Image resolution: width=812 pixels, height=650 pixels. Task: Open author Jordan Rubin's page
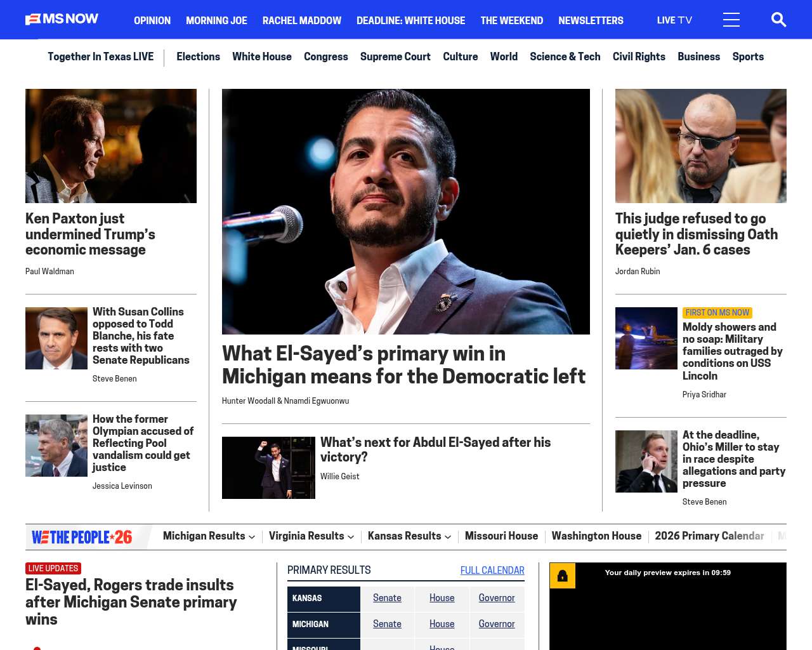coord(638,271)
